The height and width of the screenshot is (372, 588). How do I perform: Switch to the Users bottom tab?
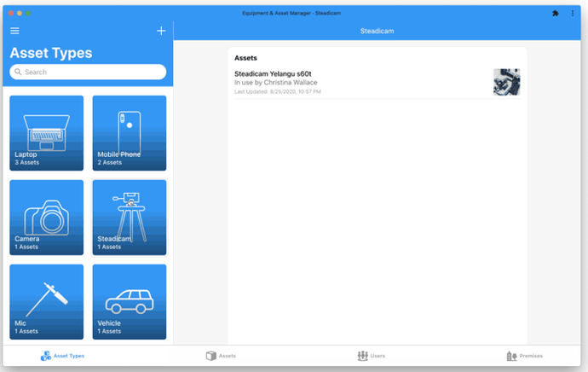point(372,356)
